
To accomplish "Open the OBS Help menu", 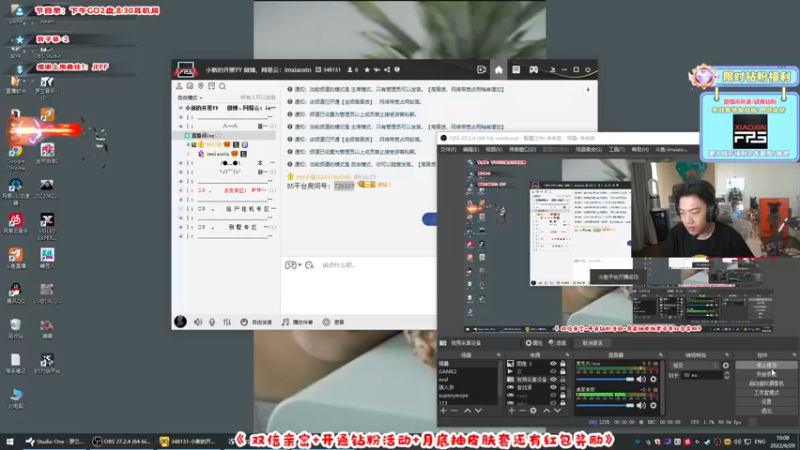I will [640, 149].
